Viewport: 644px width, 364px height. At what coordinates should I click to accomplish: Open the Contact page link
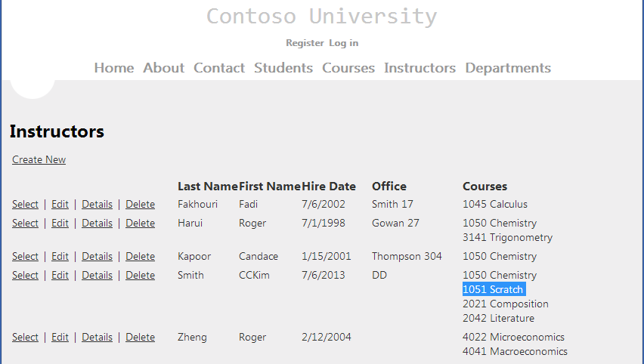coord(219,68)
